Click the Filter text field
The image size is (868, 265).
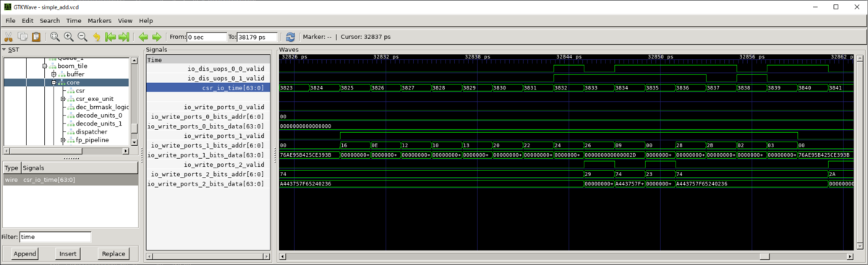point(56,237)
